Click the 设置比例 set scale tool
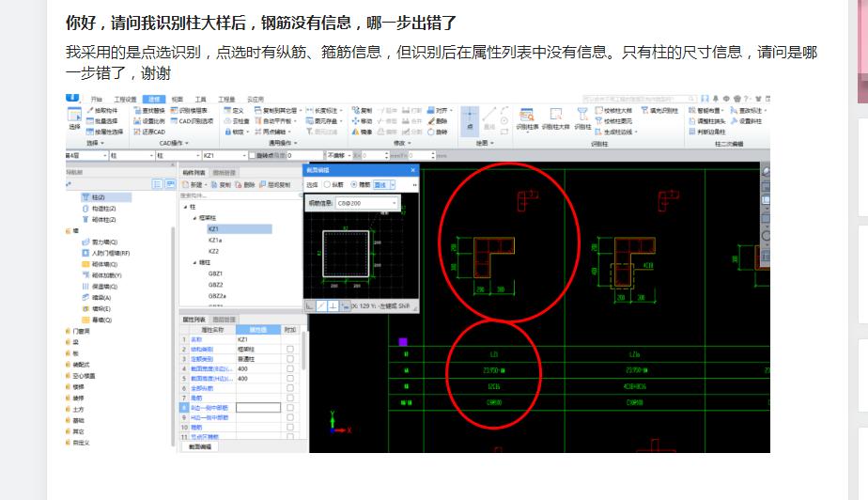 click(149, 121)
